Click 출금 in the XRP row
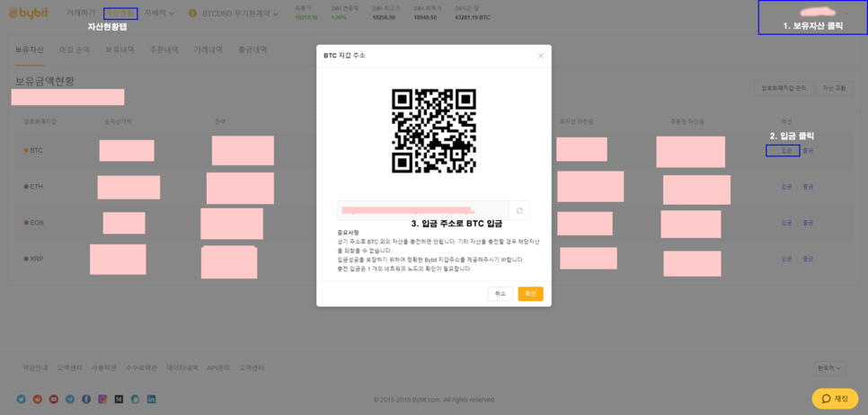868x415 pixels. point(808,259)
